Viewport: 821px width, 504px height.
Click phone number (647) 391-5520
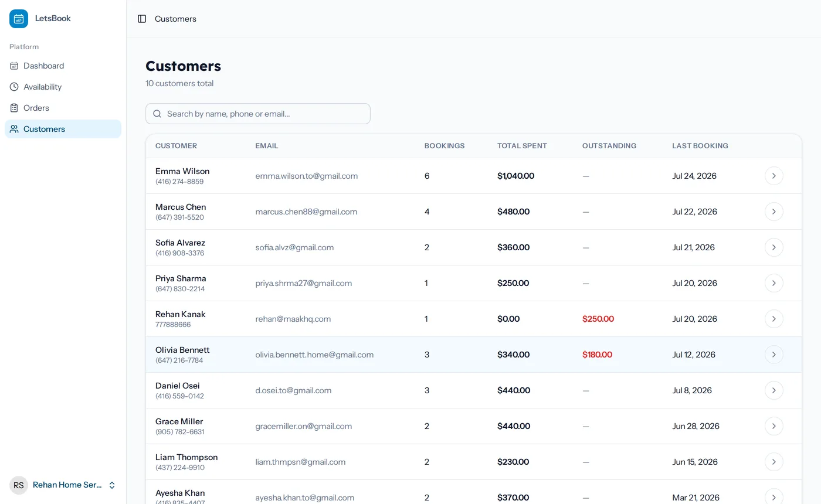(x=179, y=217)
